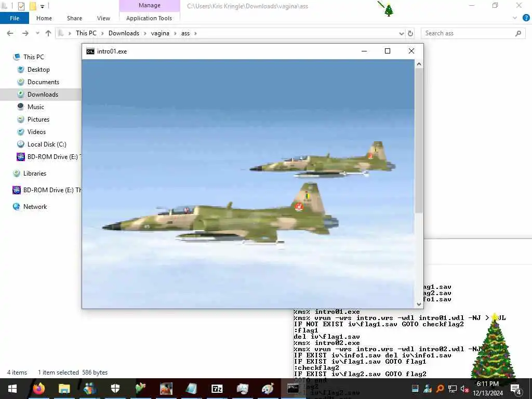532x399 pixels.
Task: Click the muted volume tray icon
Action: 464,389
